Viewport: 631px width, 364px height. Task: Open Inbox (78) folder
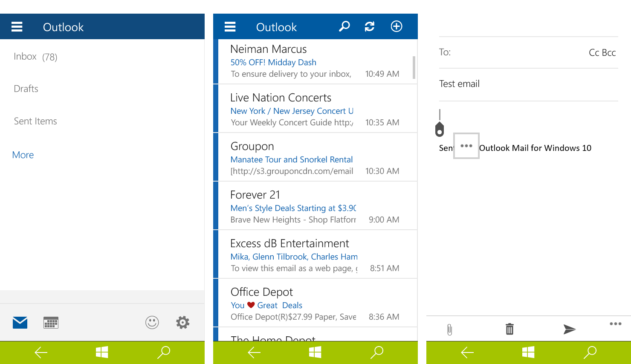(x=35, y=57)
